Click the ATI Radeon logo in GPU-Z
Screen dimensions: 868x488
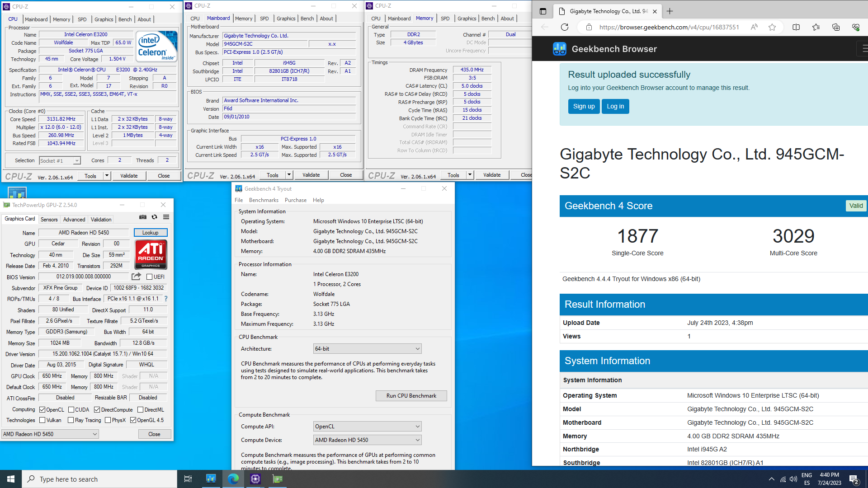(x=151, y=254)
